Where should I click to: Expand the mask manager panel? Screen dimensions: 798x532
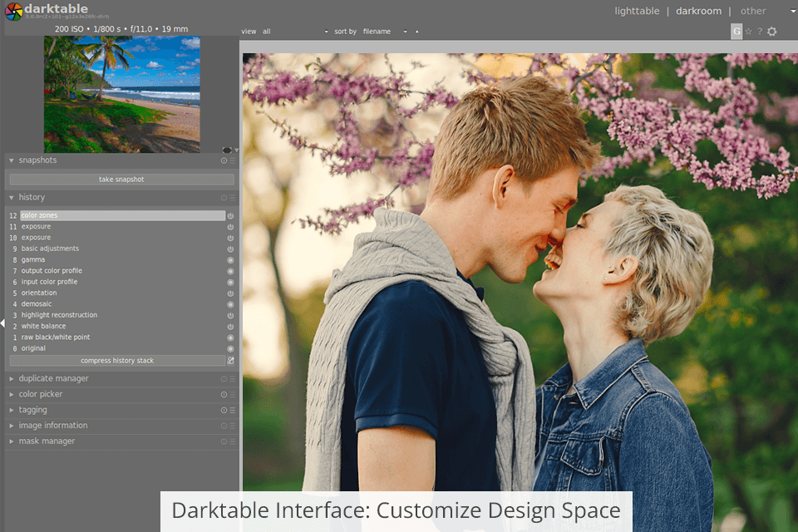tap(47, 441)
